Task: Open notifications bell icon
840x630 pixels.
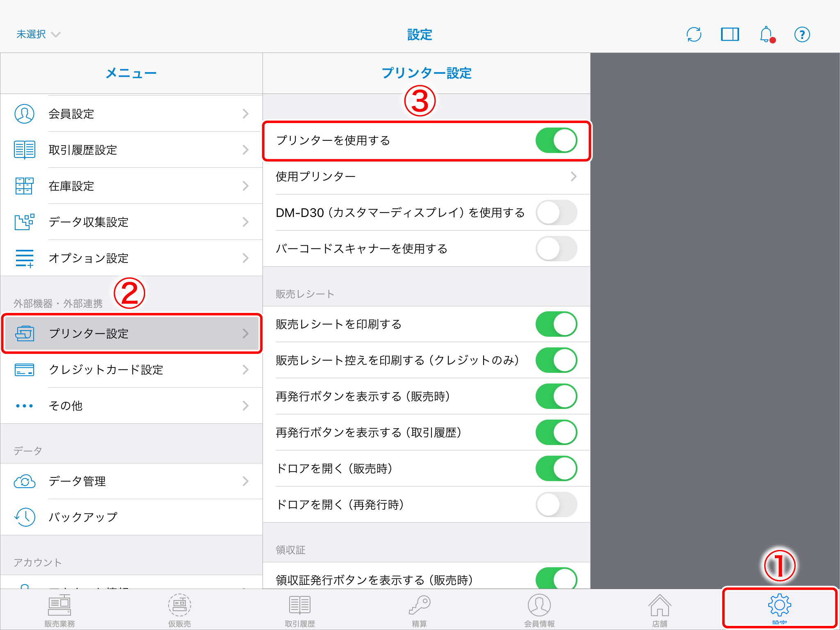Action: click(x=767, y=34)
